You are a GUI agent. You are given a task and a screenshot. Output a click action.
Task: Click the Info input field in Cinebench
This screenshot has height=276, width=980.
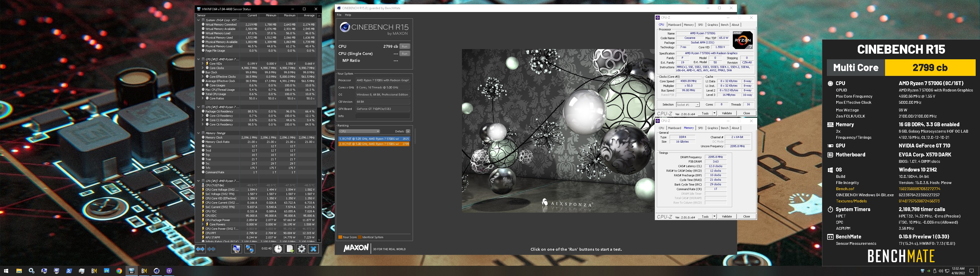click(383, 116)
